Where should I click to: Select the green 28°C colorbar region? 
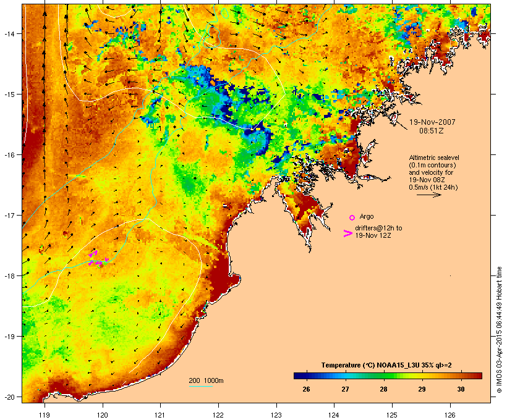tap(383, 376)
